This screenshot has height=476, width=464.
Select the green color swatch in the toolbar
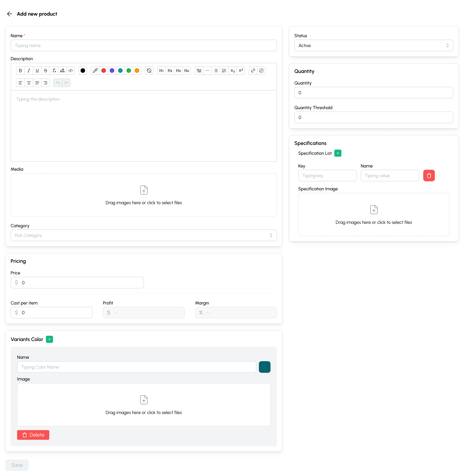tap(129, 70)
